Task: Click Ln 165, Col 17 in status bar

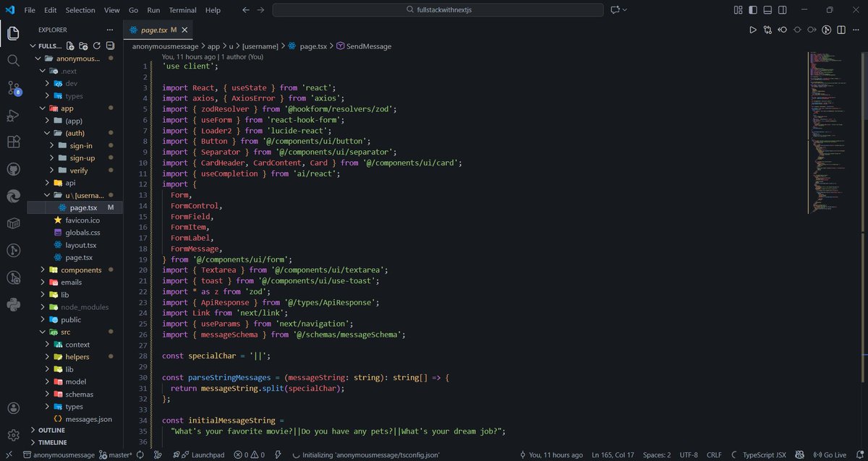Action: (x=613, y=454)
